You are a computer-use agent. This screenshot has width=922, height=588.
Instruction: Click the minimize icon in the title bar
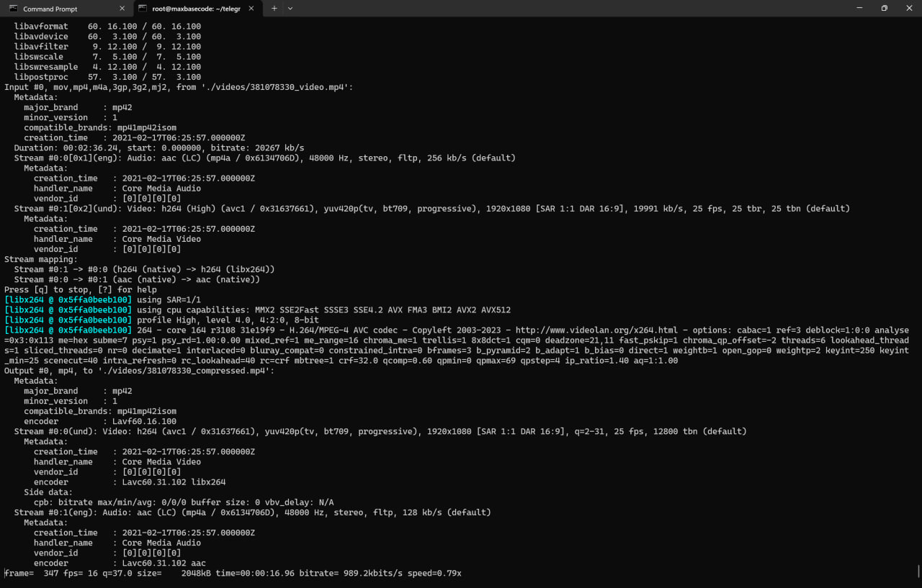pyautogui.click(x=859, y=8)
